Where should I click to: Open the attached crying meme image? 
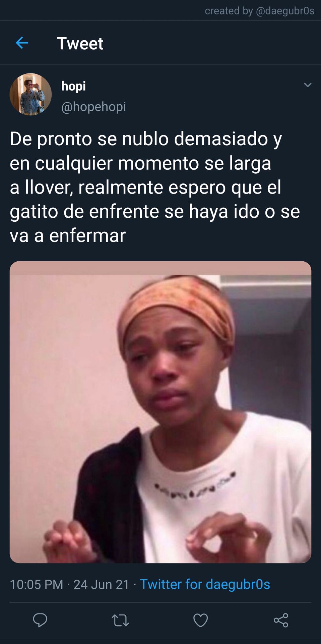click(160, 412)
